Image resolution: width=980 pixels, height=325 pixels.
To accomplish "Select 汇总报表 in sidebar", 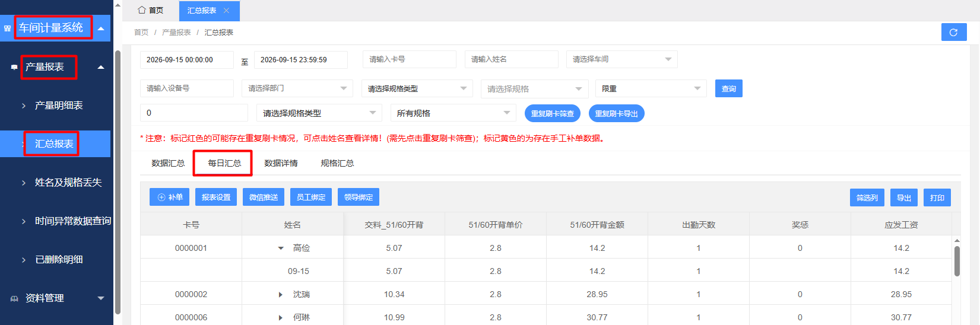I will (54, 144).
